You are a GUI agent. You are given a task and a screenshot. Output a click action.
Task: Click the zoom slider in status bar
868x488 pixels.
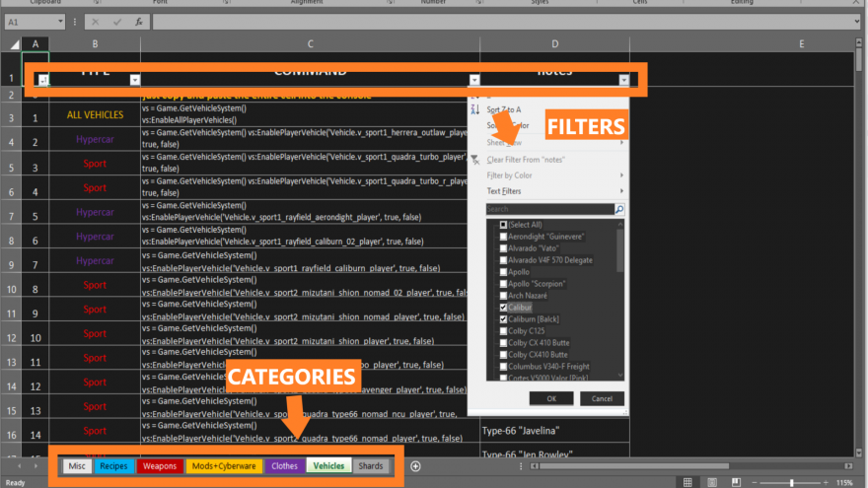pyautogui.click(x=790, y=482)
